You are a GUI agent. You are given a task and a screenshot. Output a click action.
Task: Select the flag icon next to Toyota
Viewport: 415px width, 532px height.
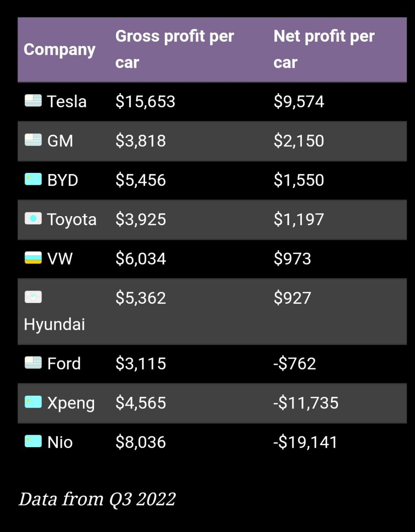tap(33, 219)
